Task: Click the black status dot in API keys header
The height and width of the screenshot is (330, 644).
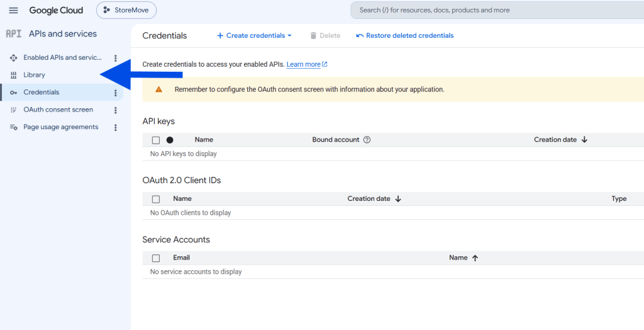Action: coord(170,140)
